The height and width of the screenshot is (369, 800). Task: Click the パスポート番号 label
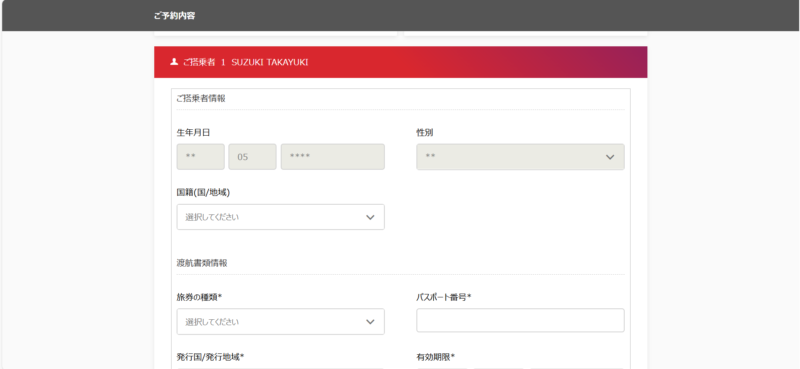443,297
